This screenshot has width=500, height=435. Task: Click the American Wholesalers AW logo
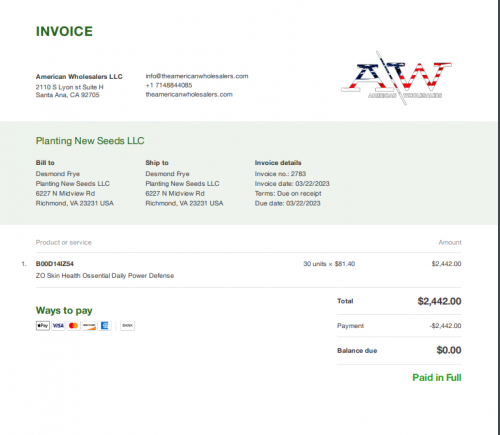396,78
